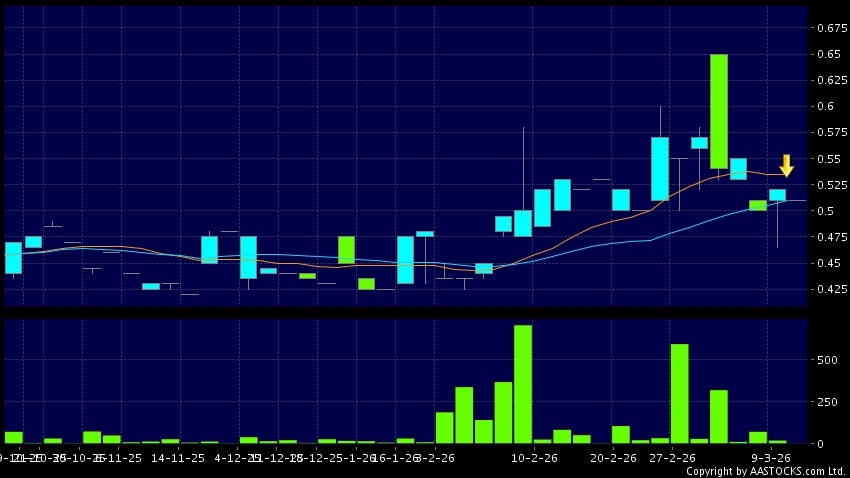
Task: Click the 9-3-26 date label
Action: [770, 457]
